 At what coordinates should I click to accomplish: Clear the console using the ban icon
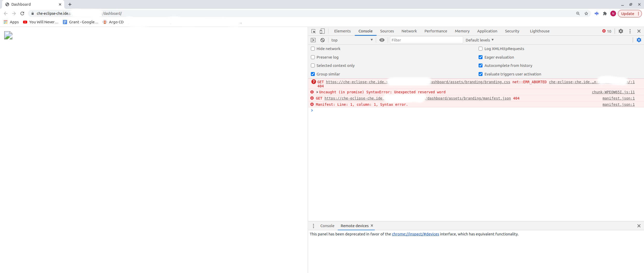322,40
